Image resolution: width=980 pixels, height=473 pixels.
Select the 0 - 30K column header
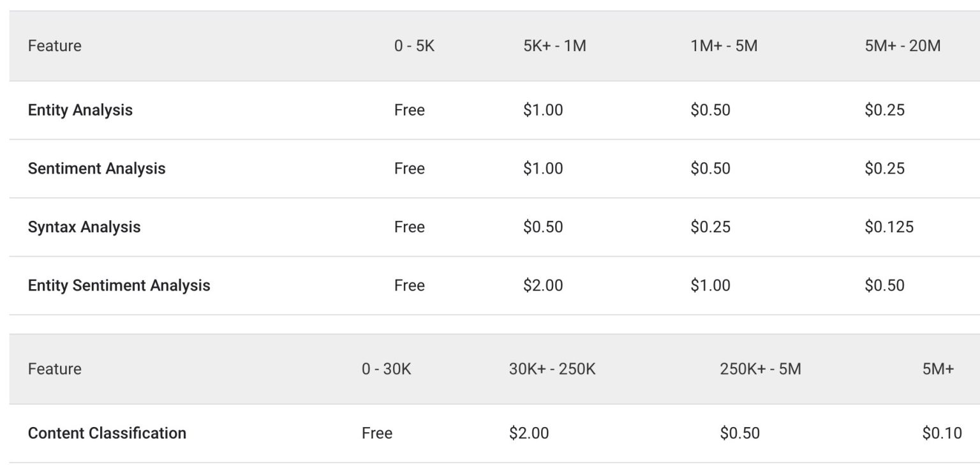tap(386, 369)
